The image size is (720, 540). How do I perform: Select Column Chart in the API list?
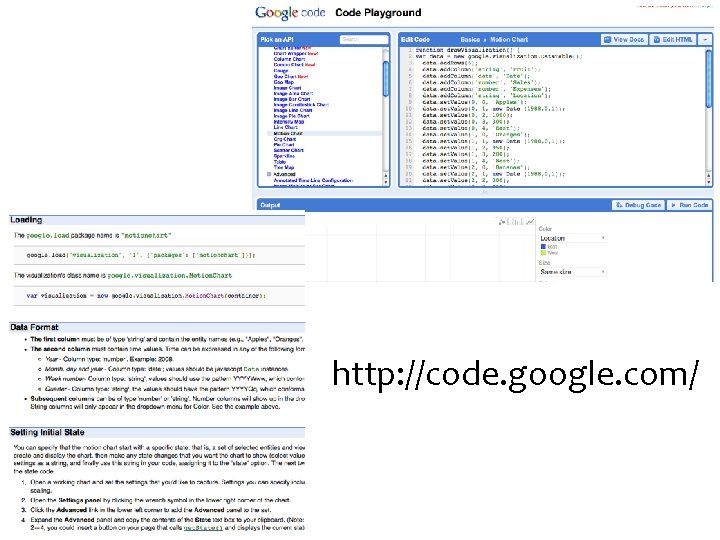click(289, 59)
